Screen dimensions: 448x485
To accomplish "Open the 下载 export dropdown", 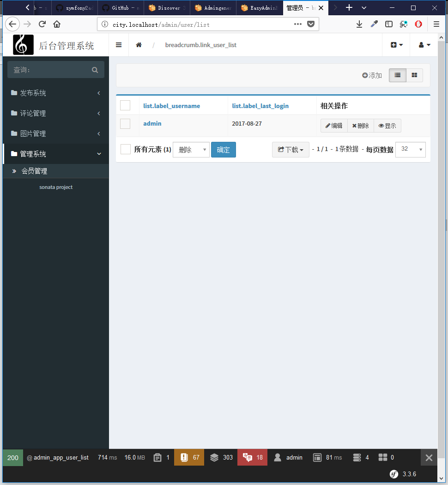I will [x=291, y=150].
